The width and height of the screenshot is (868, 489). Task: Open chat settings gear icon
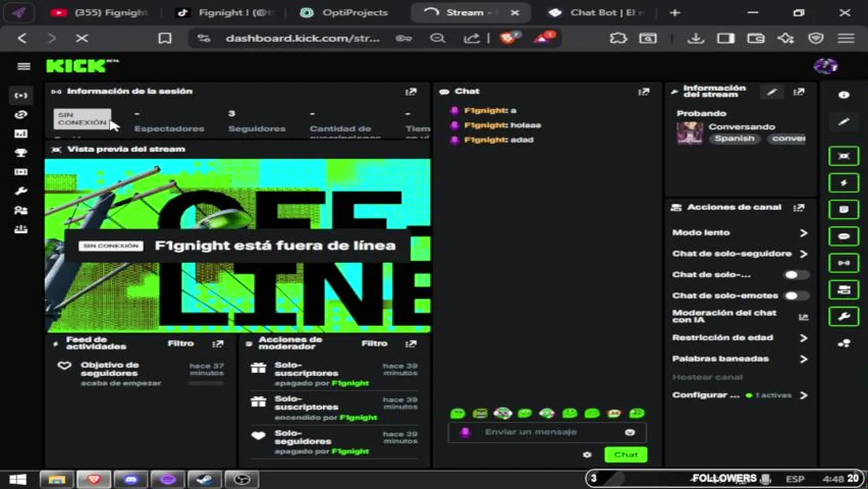tap(587, 454)
